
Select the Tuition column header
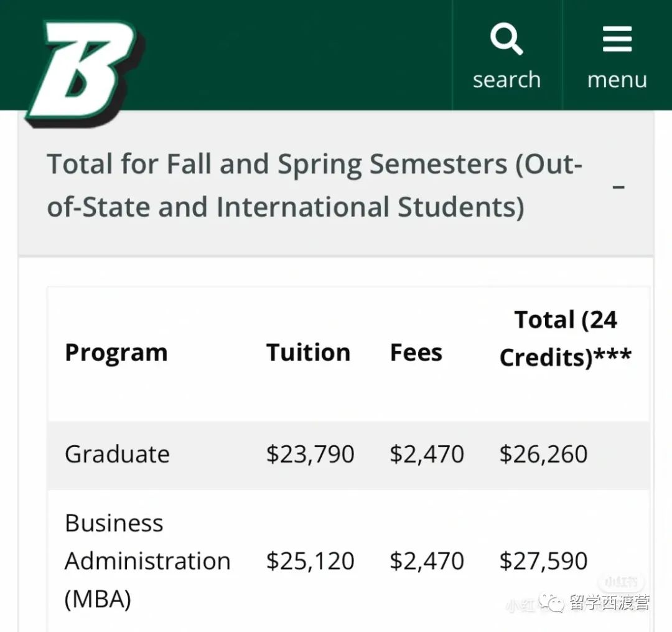pyautogui.click(x=308, y=352)
